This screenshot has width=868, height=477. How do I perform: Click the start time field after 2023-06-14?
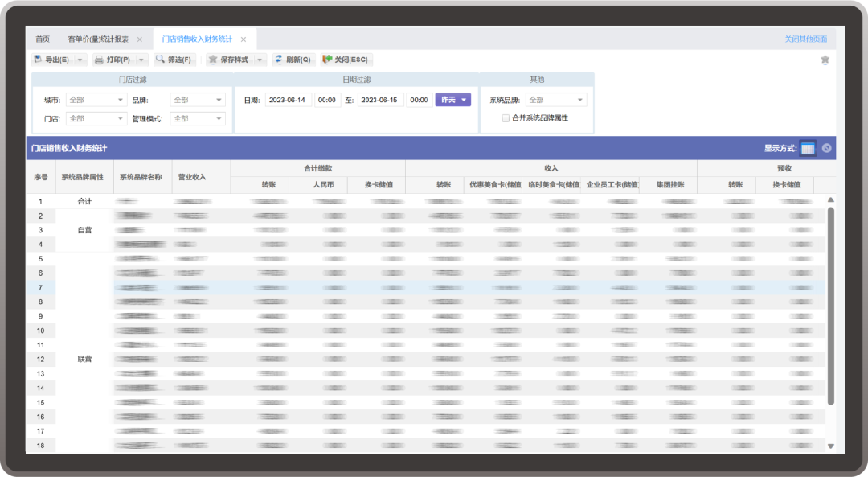click(x=327, y=100)
